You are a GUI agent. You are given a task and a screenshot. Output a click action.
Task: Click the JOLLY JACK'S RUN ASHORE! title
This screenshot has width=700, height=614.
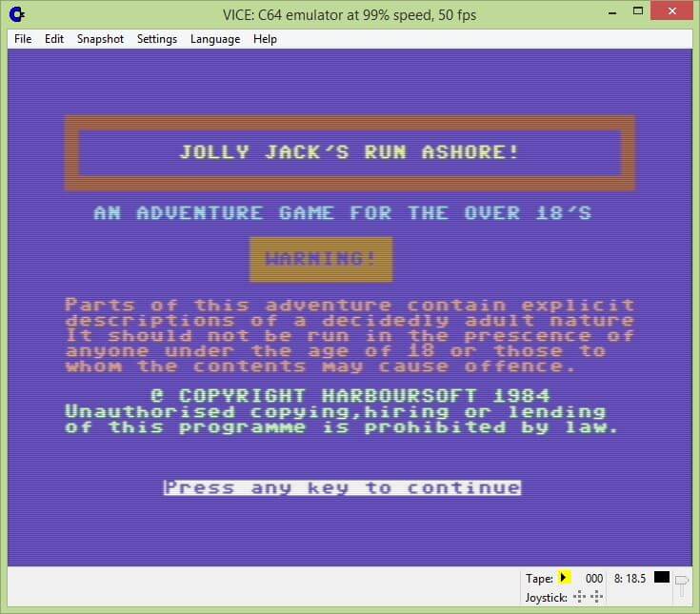(x=349, y=152)
